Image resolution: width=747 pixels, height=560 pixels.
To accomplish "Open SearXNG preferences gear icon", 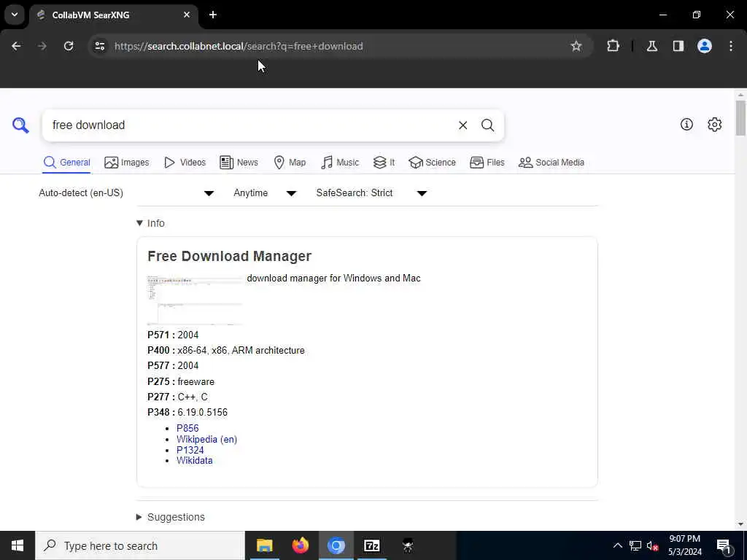I will coord(714,124).
